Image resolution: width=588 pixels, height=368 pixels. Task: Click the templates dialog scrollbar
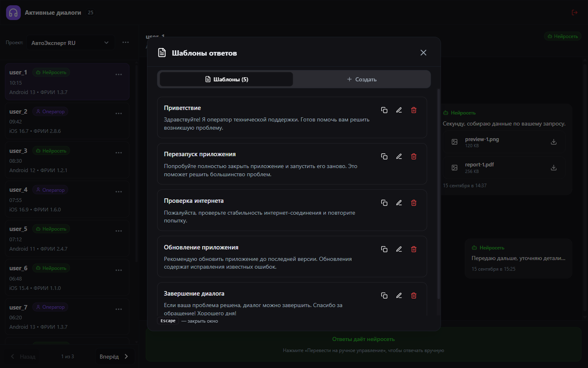point(439,194)
